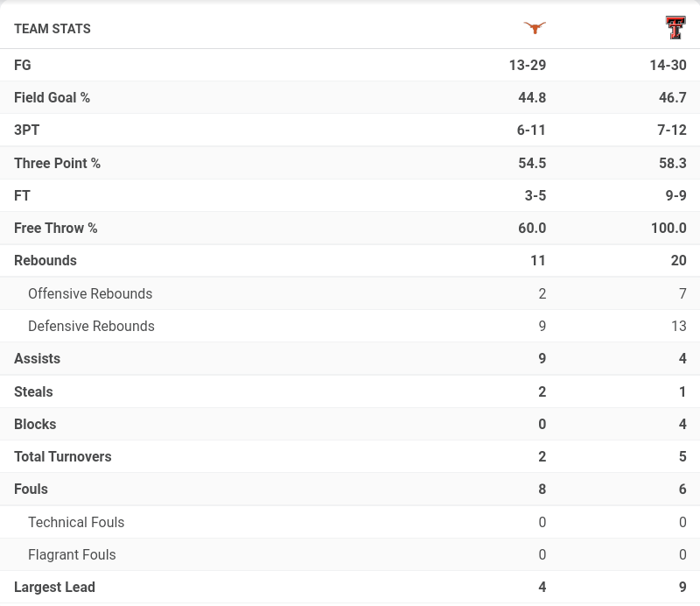Click the FG row label
This screenshot has width=700, height=606.
click(23, 65)
